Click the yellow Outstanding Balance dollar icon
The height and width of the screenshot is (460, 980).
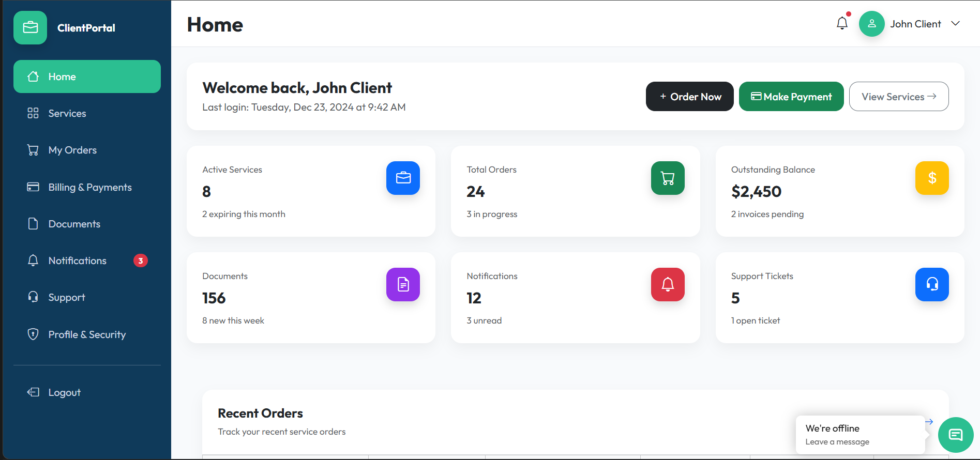point(932,178)
